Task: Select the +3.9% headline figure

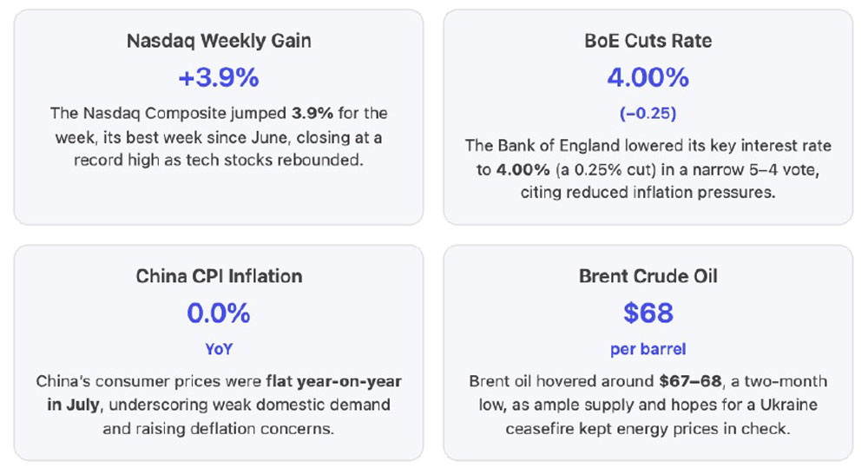Action: 219,78
